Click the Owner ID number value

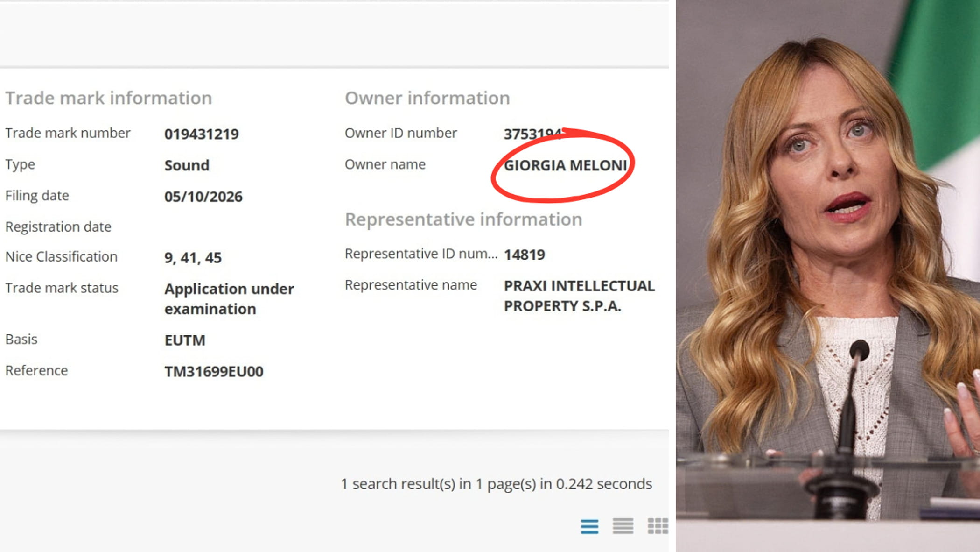coord(532,134)
